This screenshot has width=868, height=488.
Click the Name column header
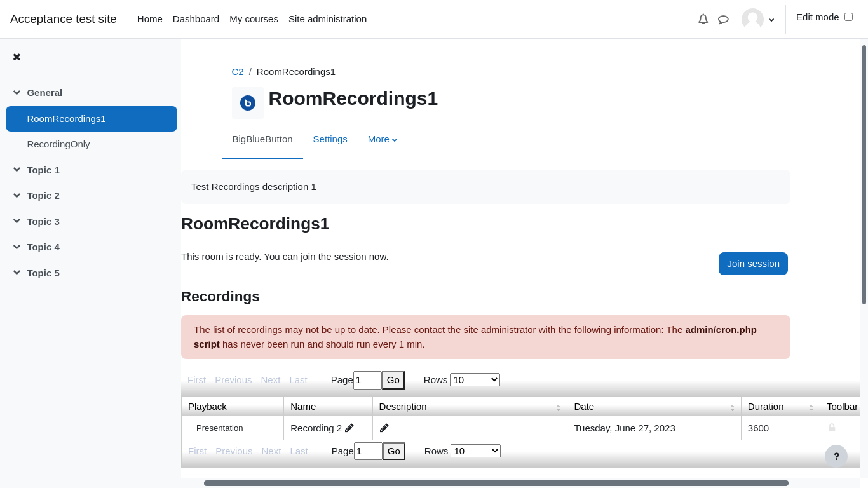click(328, 407)
